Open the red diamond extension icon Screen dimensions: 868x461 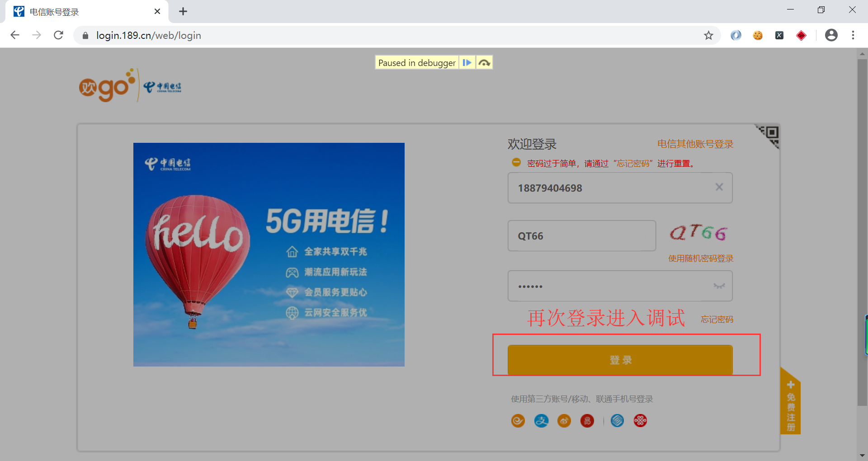click(801, 35)
